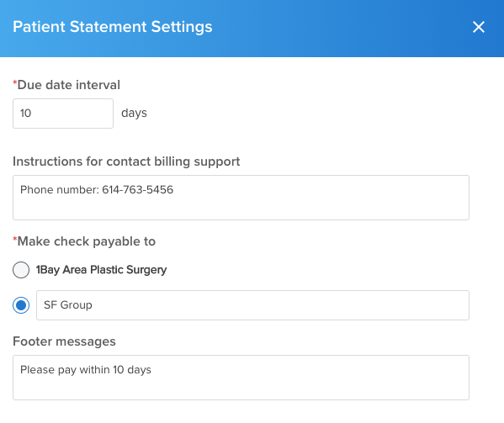Click into the billing support instructions textarea
The image size is (504, 423).
click(241, 198)
